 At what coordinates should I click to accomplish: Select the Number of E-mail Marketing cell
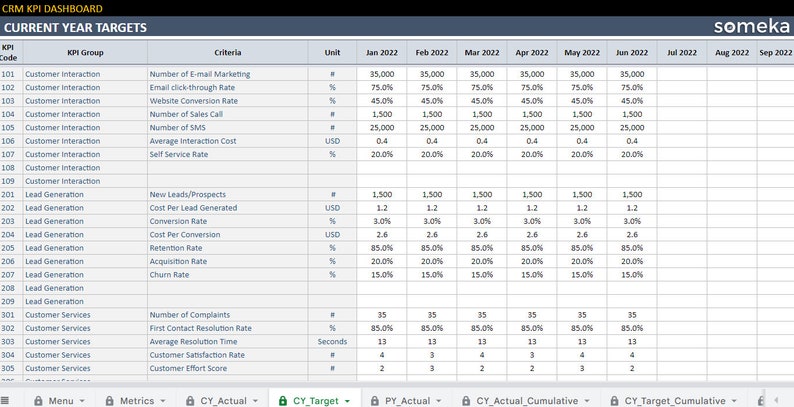click(227, 74)
